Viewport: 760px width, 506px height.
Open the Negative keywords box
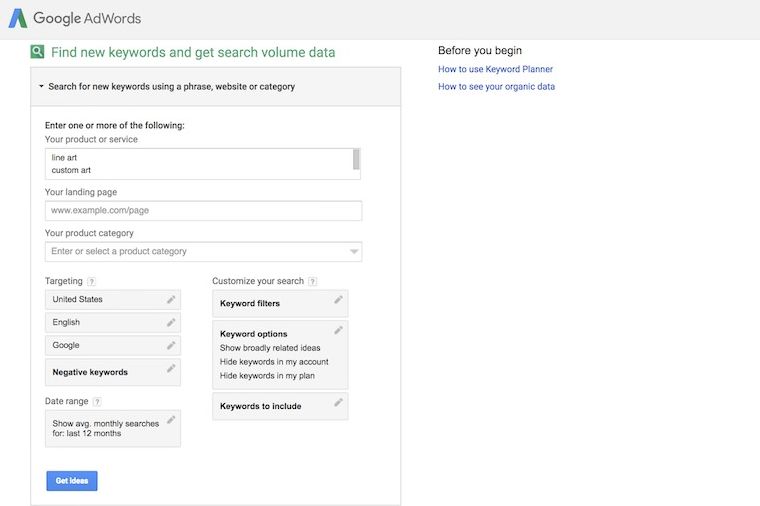[113, 372]
